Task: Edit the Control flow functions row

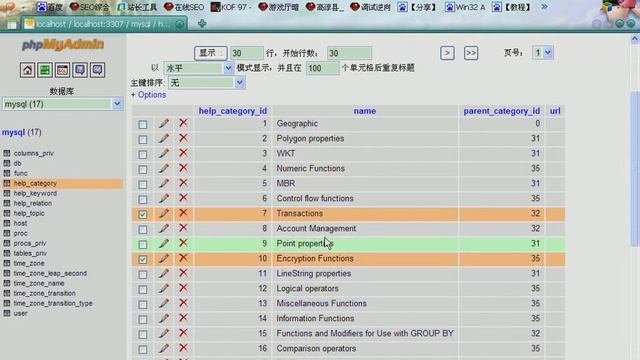Action: point(164,198)
